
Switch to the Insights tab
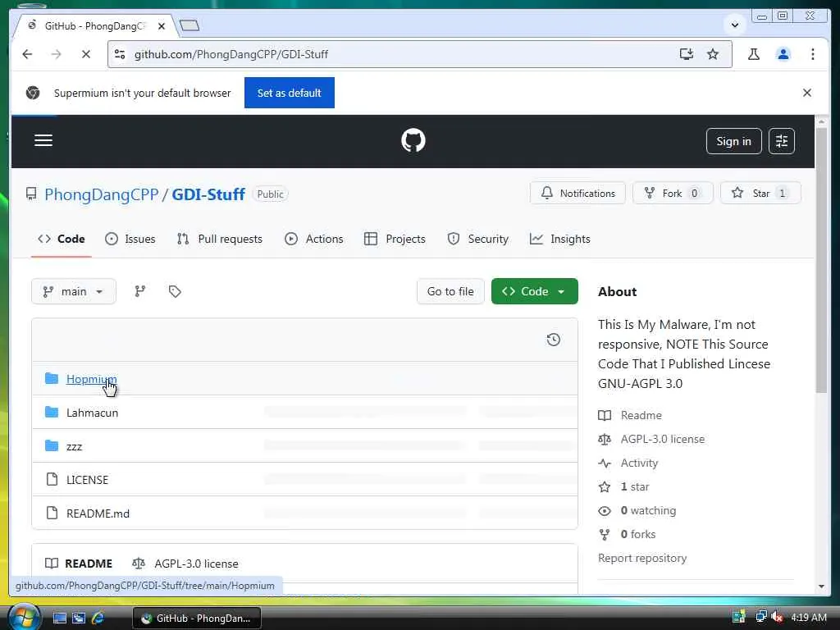click(559, 239)
